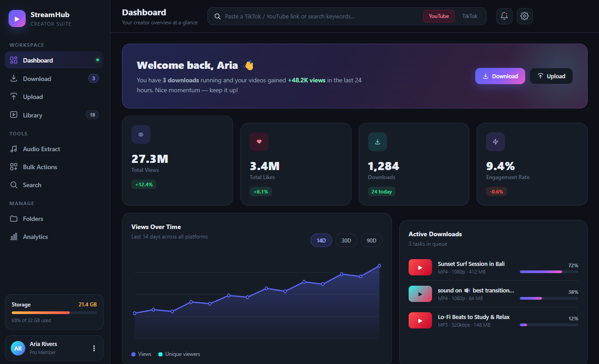Click the Search magnifier icon in sidebar
Image resolution: width=599 pixels, height=364 pixels.
coord(14,185)
